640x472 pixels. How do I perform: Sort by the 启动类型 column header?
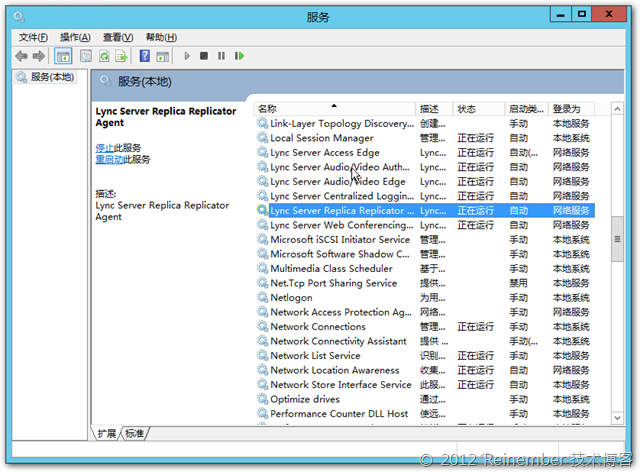[526, 109]
